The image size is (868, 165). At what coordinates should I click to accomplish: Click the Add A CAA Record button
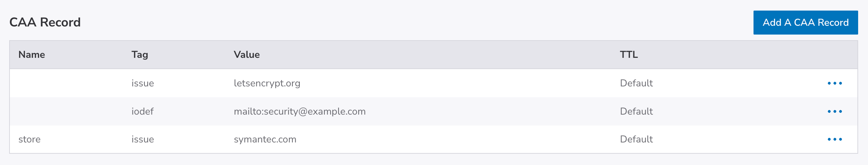pyautogui.click(x=805, y=23)
